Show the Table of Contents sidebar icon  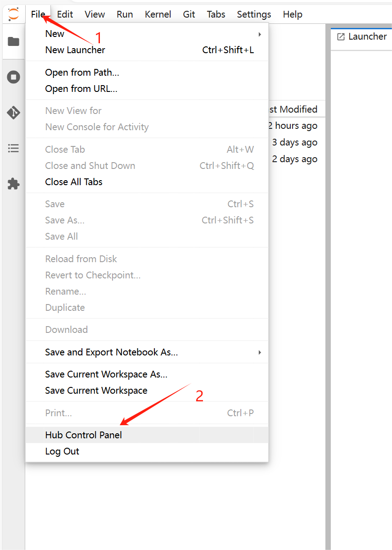coord(14,148)
